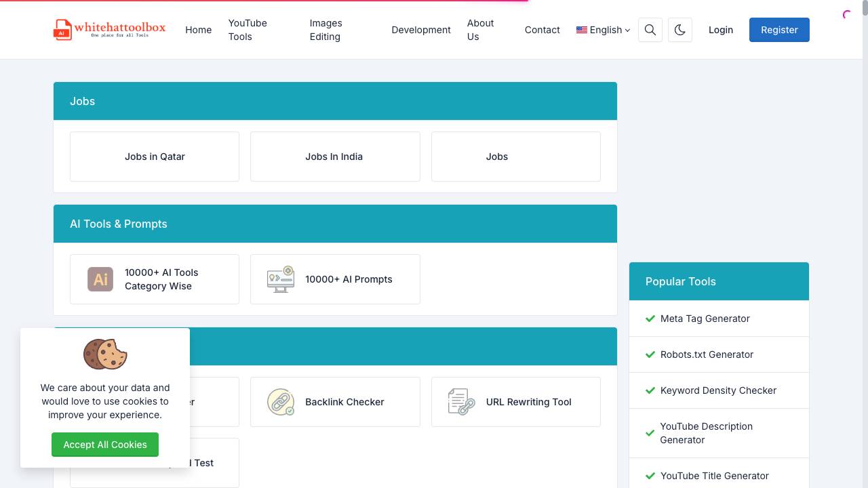Accept All Cookies button
The width and height of the screenshot is (868, 488).
click(x=105, y=445)
